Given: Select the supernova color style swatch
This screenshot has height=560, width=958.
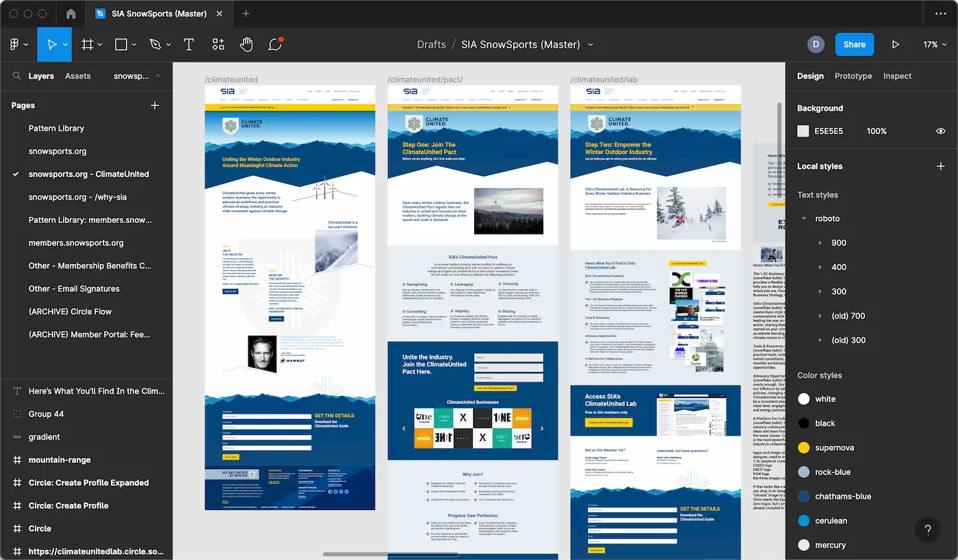Looking at the screenshot, I should pos(804,448).
